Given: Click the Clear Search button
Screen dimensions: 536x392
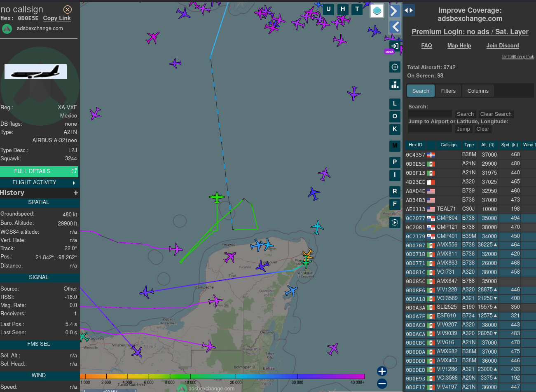Looking at the screenshot, I should pos(496,114).
